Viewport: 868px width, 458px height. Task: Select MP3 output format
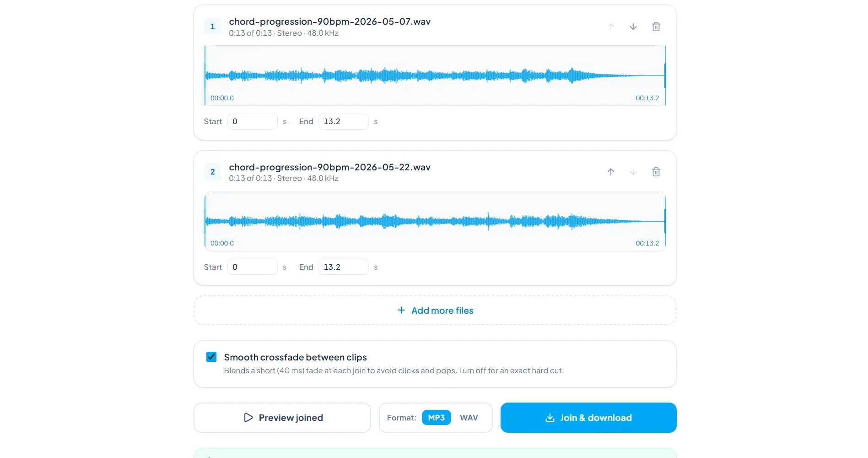(437, 418)
